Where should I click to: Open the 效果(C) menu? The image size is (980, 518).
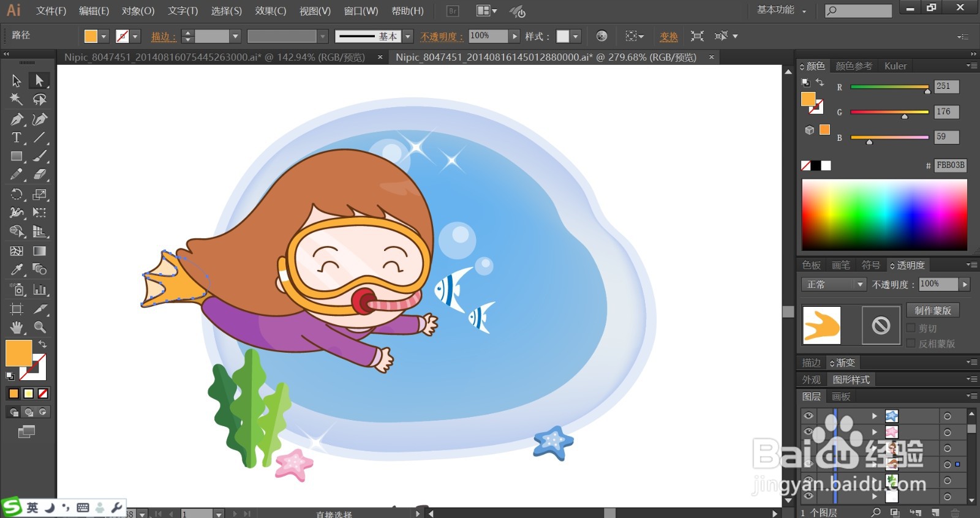(271, 11)
